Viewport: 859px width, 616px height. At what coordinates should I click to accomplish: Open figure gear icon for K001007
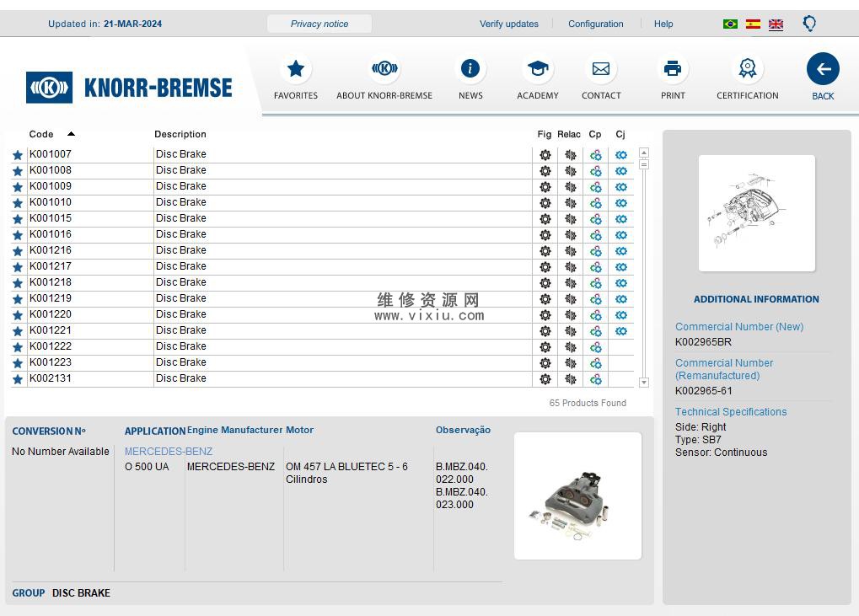click(x=545, y=155)
